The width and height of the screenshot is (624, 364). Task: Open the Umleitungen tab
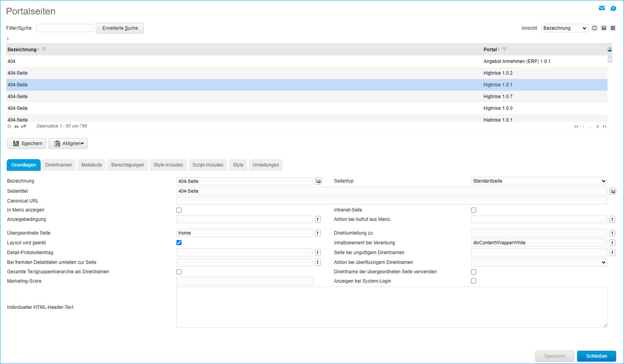(266, 165)
